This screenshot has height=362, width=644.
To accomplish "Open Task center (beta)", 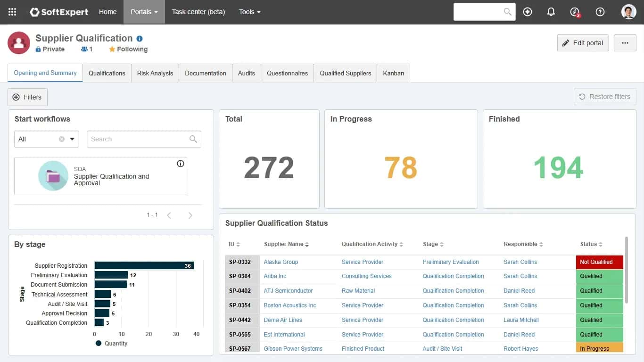I will coord(198,12).
